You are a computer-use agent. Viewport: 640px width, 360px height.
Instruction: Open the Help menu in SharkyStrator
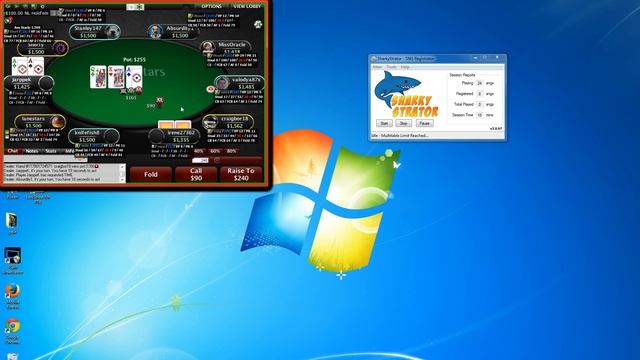pos(405,67)
